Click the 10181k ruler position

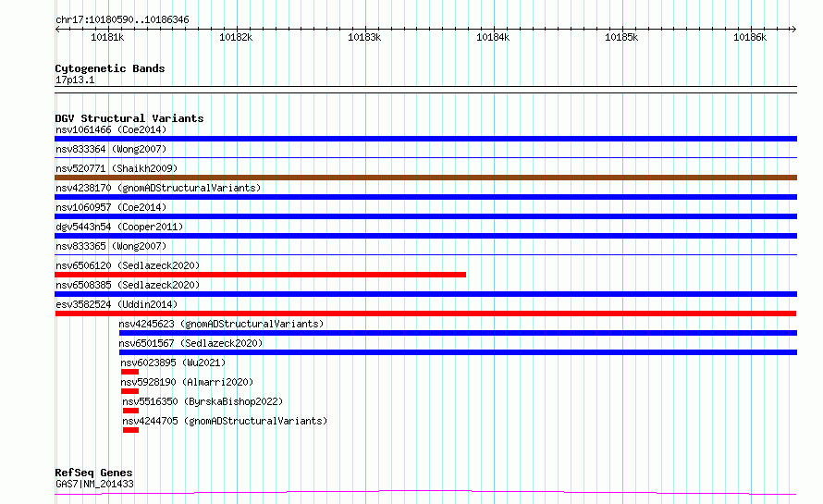107,37
